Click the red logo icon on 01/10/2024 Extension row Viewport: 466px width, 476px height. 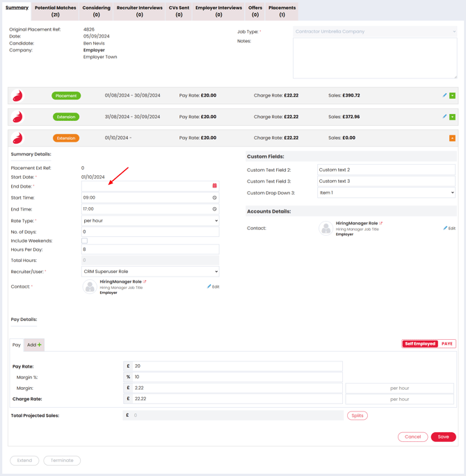click(17, 138)
